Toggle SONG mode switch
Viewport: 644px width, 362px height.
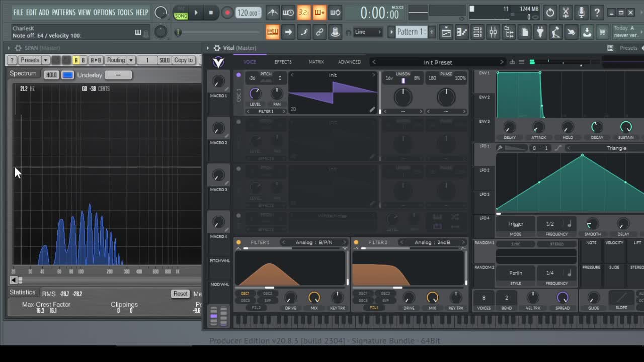click(x=181, y=14)
